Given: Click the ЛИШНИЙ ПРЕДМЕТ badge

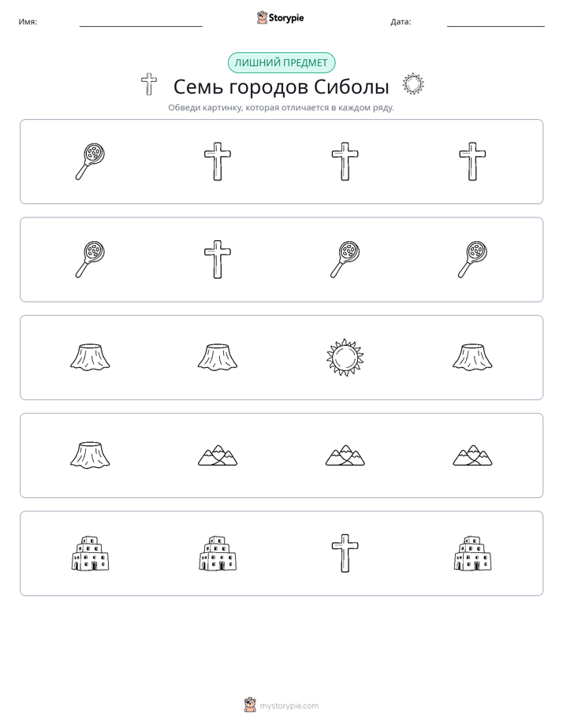Looking at the screenshot, I should pyautogui.click(x=281, y=63).
